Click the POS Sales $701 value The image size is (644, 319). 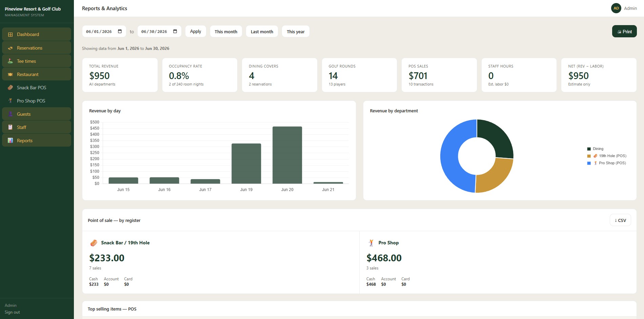pos(418,76)
